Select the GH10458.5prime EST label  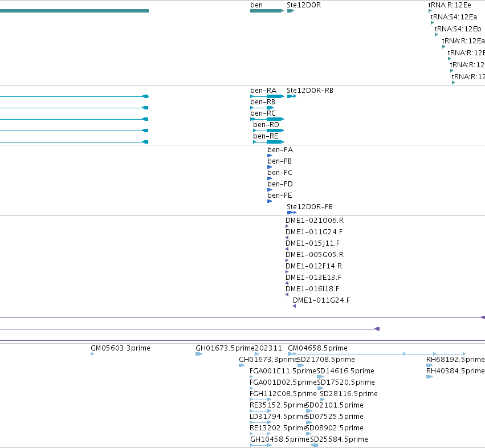pyautogui.click(x=280, y=439)
